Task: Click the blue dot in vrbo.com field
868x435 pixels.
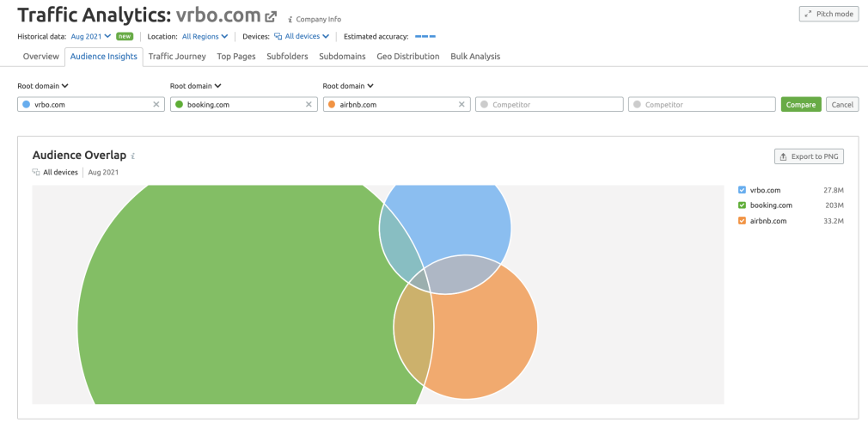Action: [26, 104]
